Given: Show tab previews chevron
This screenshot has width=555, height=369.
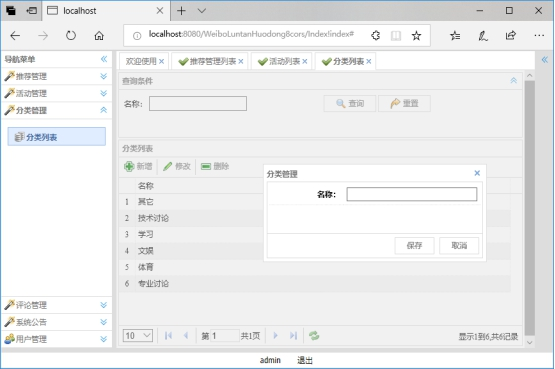Looking at the screenshot, I should click(202, 11).
